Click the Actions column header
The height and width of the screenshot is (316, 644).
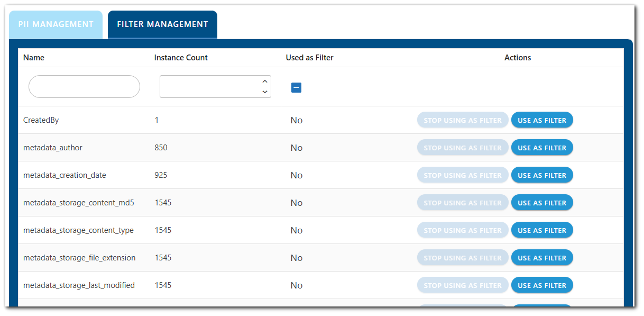tap(517, 57)
